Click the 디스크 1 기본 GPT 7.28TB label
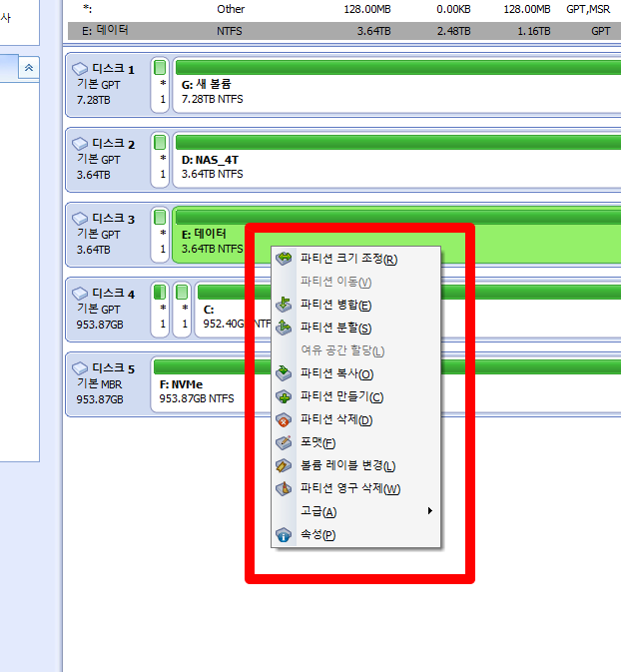This screenshot has width=621, height=672. (105, 85)
